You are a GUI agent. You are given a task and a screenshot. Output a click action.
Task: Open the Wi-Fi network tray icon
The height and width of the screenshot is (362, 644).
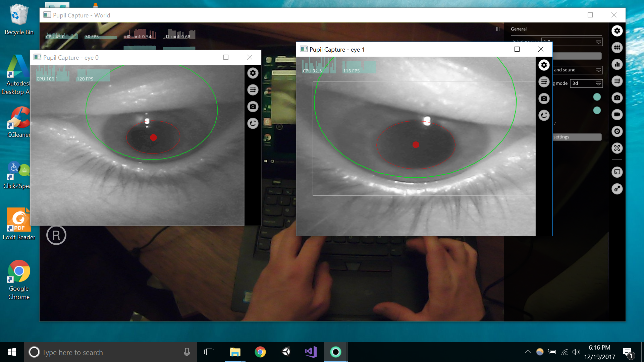tap(565, 352)
